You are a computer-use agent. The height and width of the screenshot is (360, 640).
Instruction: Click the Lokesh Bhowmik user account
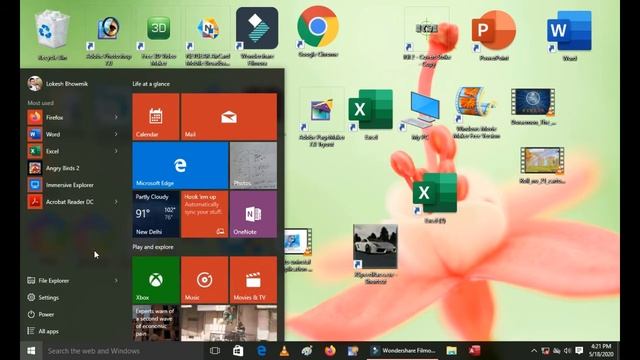[x=58, y=83]
